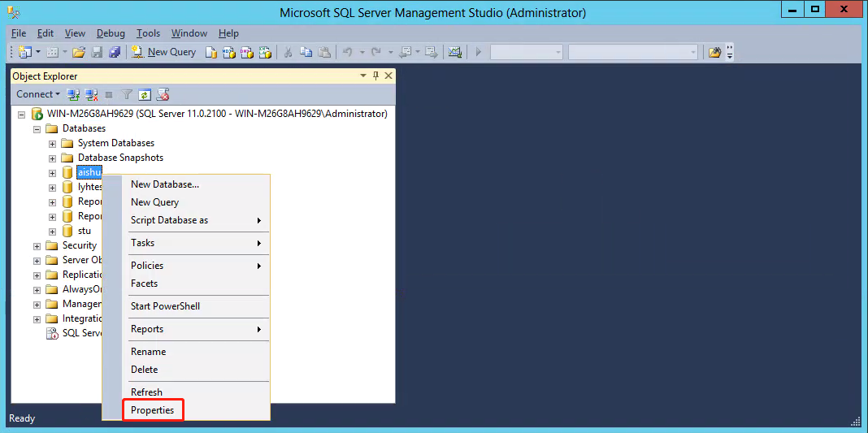Close the Object Explorer panel
The width and height of the screenshot is (868, 433).
click(x=388, y=76)
